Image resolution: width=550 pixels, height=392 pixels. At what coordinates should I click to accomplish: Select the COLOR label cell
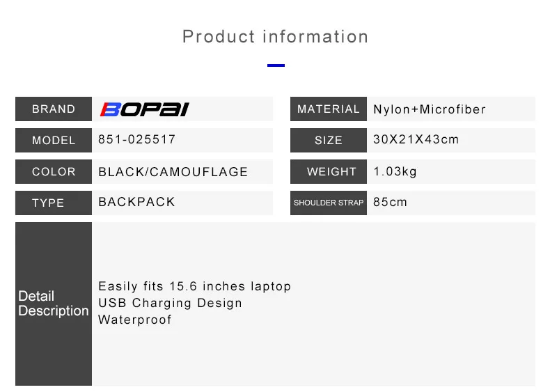point(54,171)
